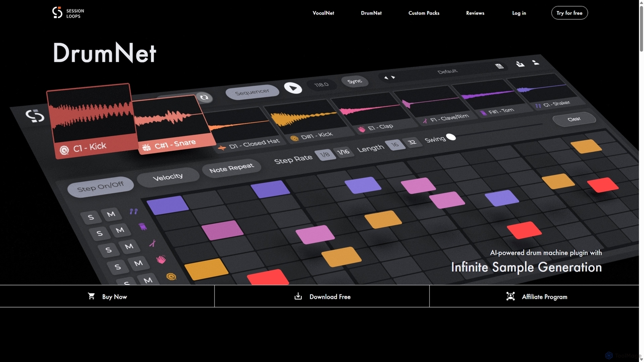
Task: Click the Download Free button
Action: [x=322, y=297]
